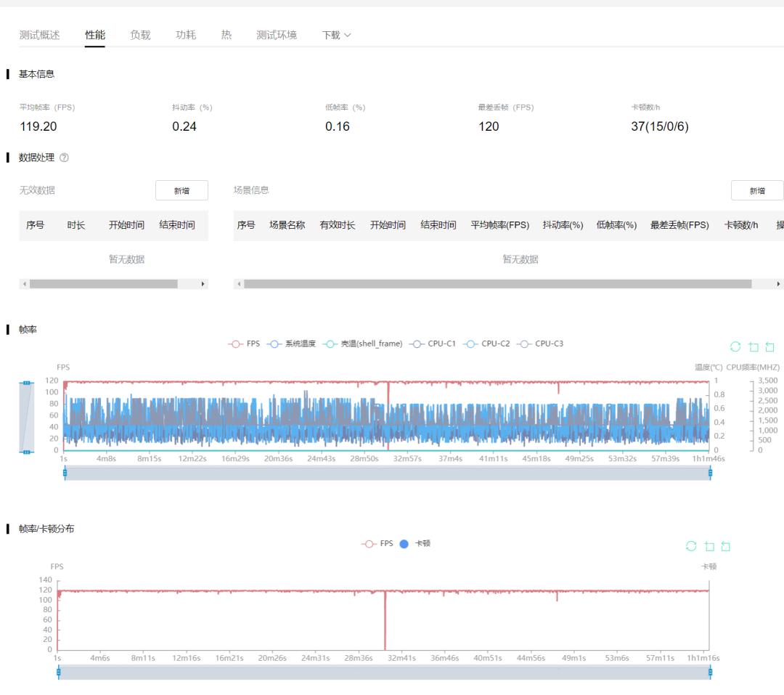Switch to the 功耗 tab
Viewport: 784px width, 695px height.
186,35
